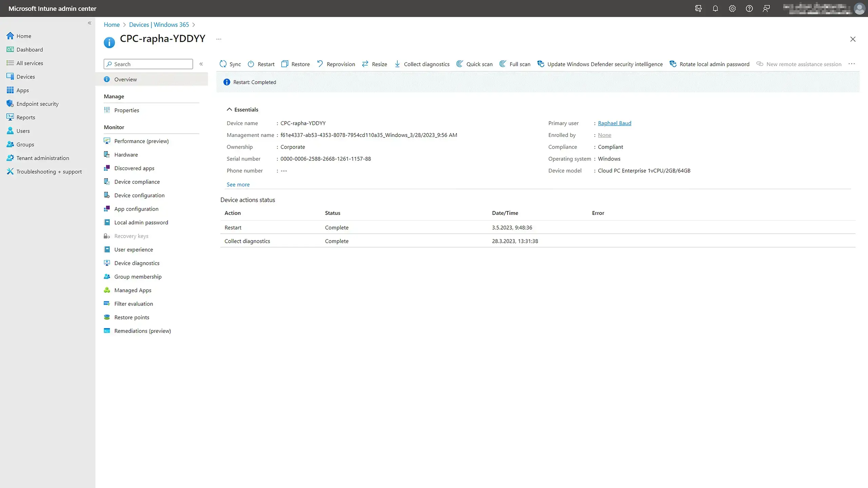
Task: Collapse the left main navigation pane
Action: tap(90, 23)
